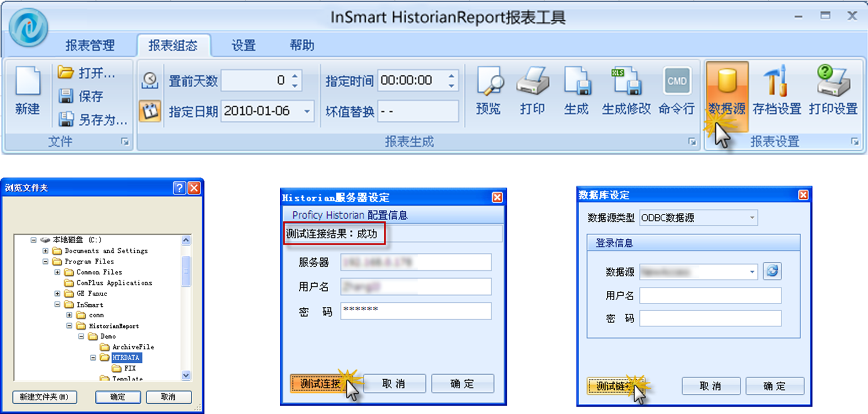
Task: Click 新建文件夹(M) button
Action: coord(44,397)
